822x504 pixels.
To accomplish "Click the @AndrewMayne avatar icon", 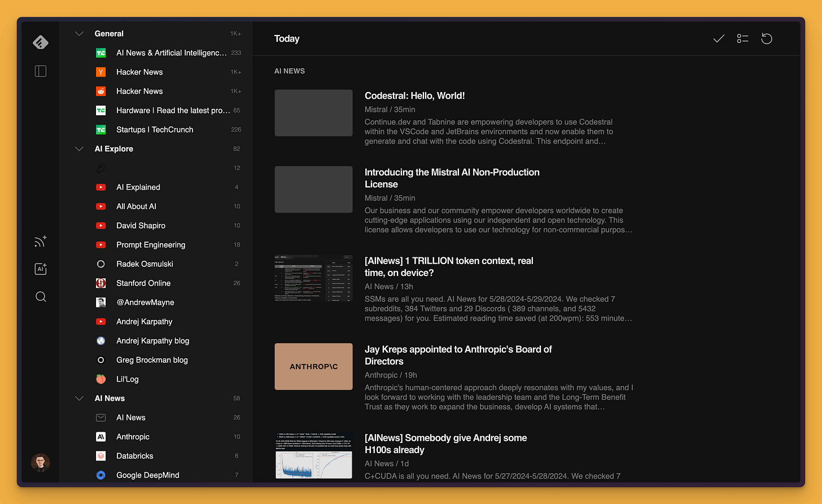I will (x=101, y=303).
